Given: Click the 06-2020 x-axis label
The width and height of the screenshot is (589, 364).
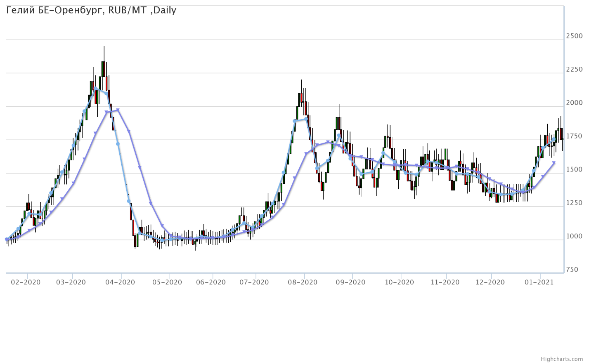Looking at the screenshot, I should click(211, 282).
